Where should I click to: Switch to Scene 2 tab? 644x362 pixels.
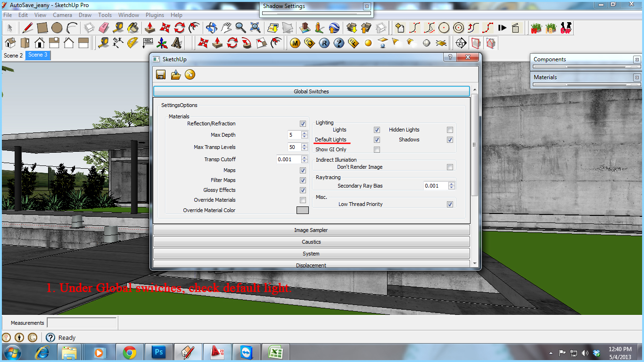coord(13,55)
